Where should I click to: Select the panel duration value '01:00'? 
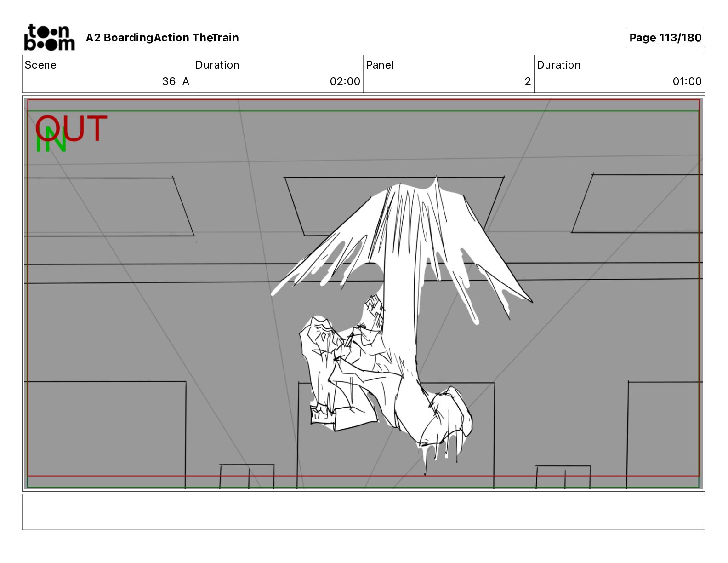tap(687, 81)
